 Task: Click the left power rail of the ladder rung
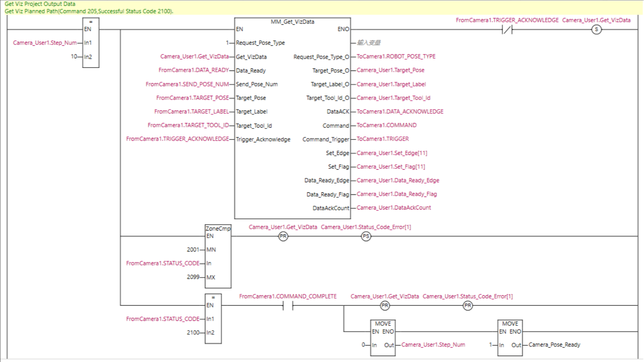[6, 168]
